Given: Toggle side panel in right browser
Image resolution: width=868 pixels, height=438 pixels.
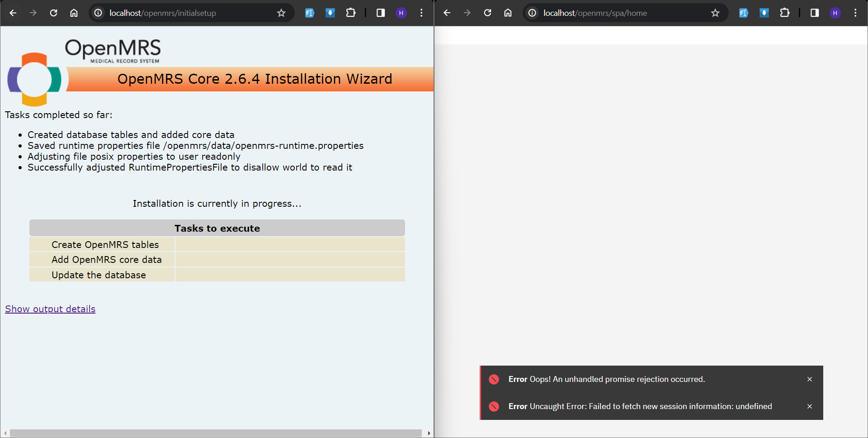Looking at the screenshot, I should [x=815, y=13].
